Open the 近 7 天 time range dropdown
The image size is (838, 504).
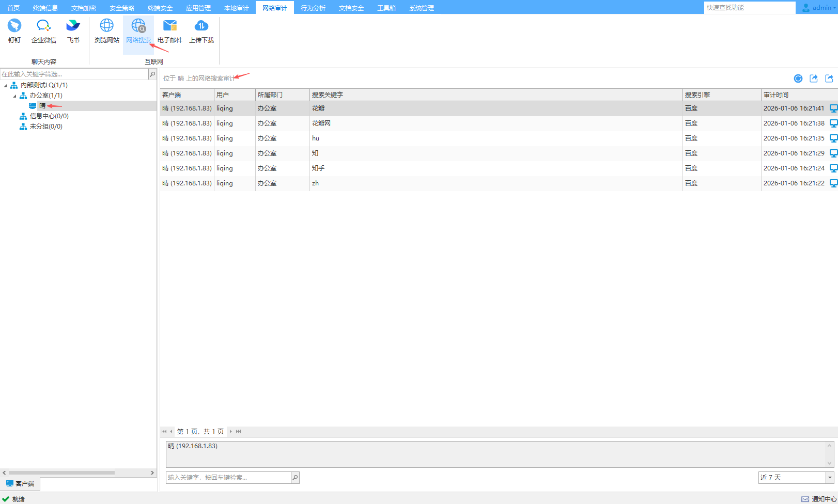830,478
